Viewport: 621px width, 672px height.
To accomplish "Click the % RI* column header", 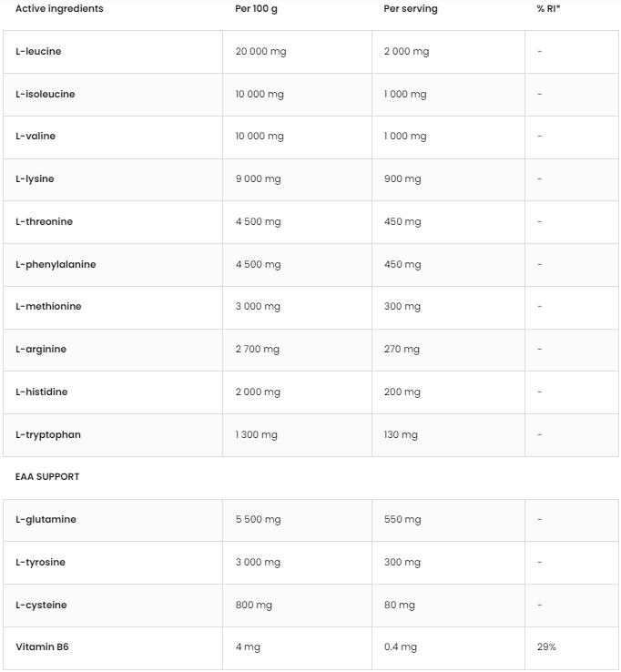I will (x=549, y=9).
